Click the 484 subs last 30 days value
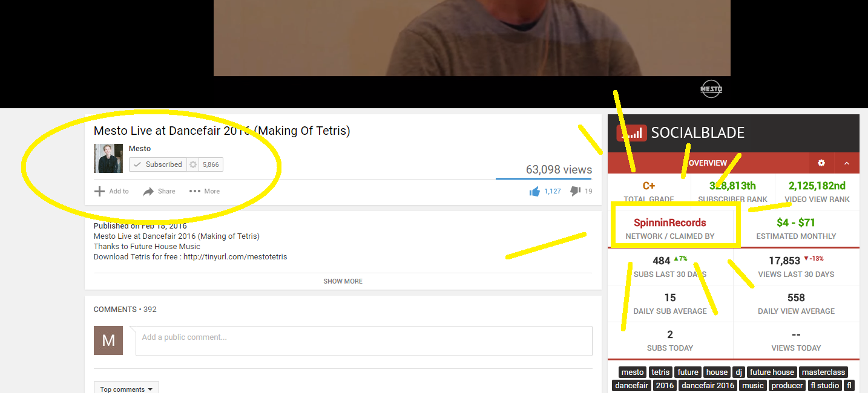The image size is (868, 393). click(662, 261)
